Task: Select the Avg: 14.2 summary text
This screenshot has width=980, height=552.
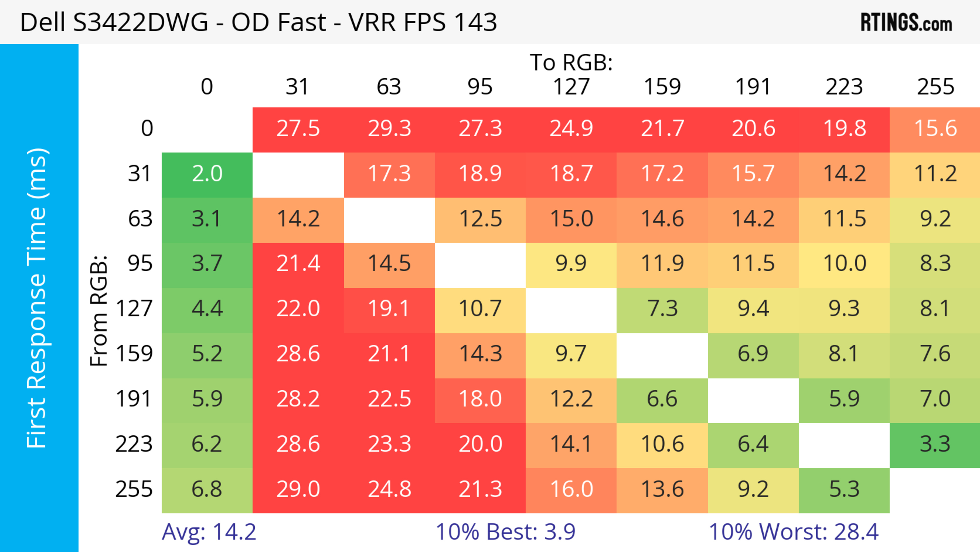Action: 209,532
